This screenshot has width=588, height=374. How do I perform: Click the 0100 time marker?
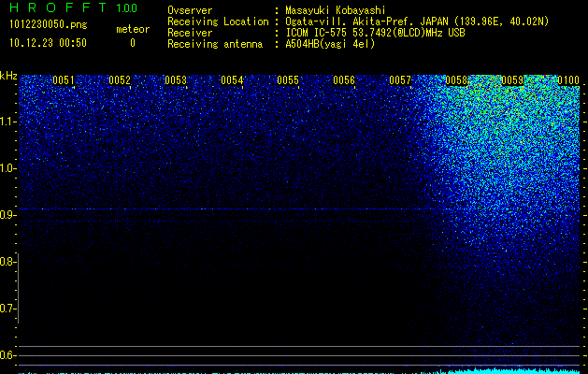point(568,80)
